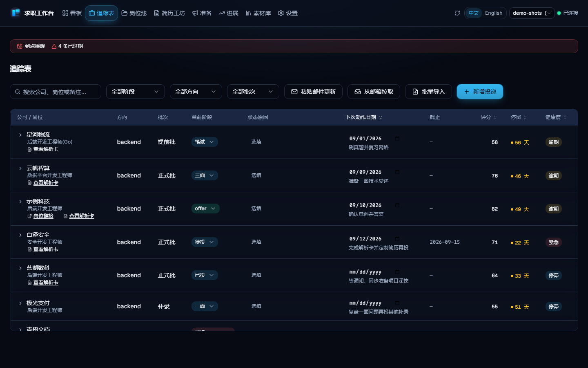Open calendar picker for 09/01/2026 date

coord(397,139)
